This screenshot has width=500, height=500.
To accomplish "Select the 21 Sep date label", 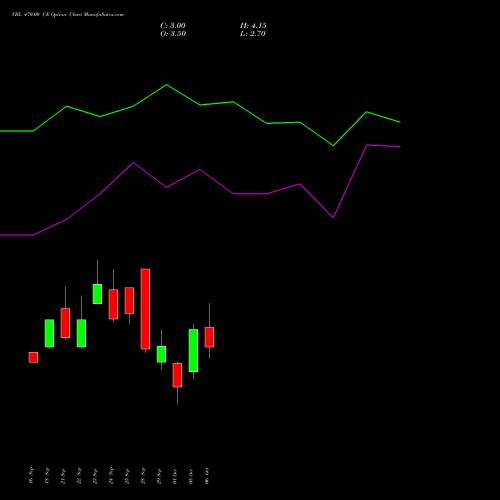I will tap(63, 476).
